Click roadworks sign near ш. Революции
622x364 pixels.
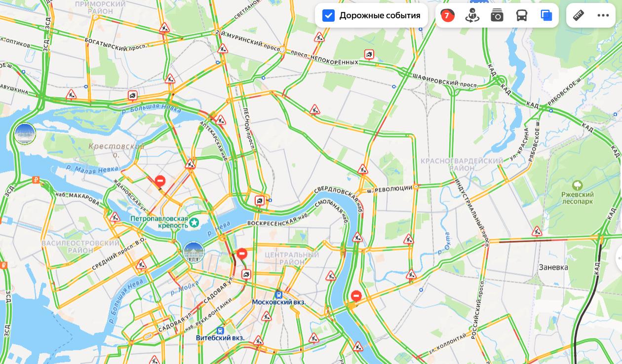(x=363, y=170)
